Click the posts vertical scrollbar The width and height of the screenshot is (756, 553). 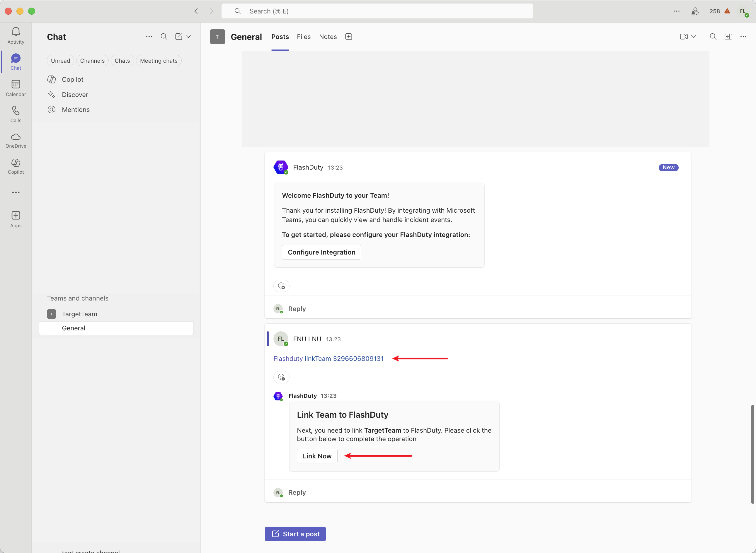753,454
